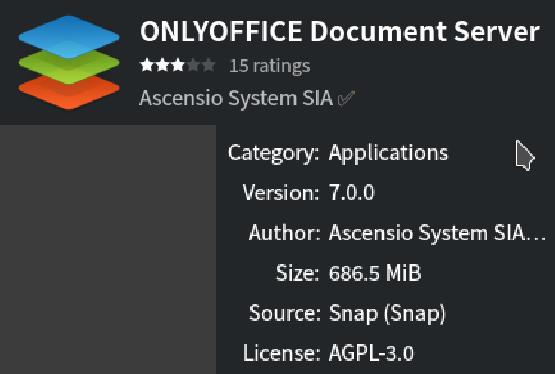The width and height of the screenshot is (555, 374).
Task: Open the Ascensio System SIA publisher name
Action: pyautogui.click(x=236, y=98)
